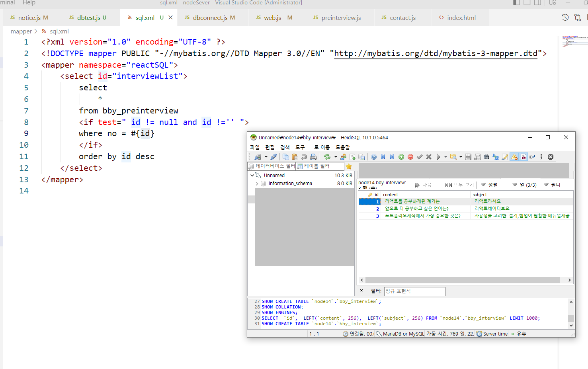The image size is (588, 369).
Task: Open timeline history icon in VS Code editor
Action: (x=565, y=18)
